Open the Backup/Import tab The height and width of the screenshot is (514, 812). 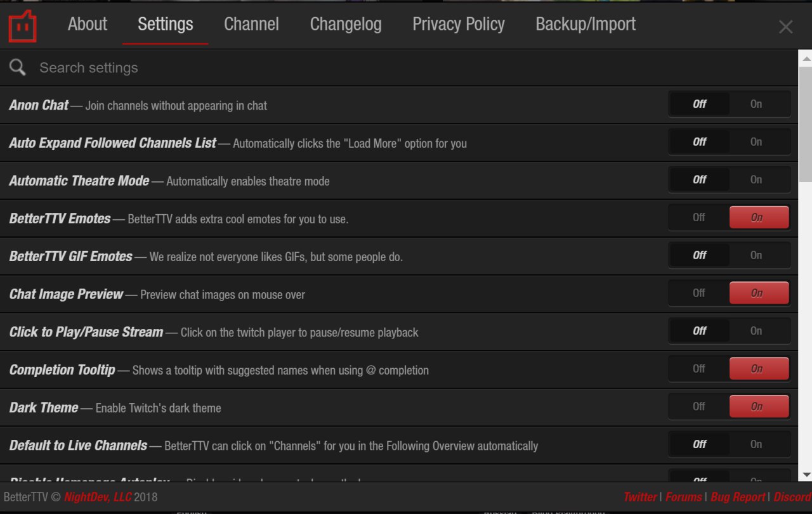[586, 25]
